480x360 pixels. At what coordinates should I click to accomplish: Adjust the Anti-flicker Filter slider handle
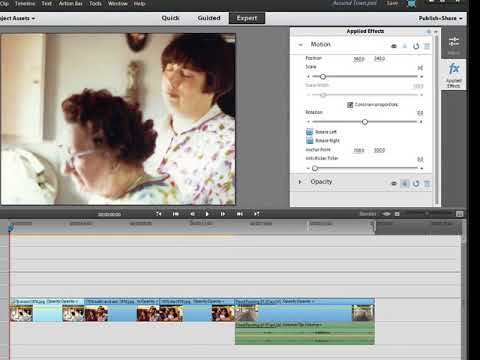(315, 168)
